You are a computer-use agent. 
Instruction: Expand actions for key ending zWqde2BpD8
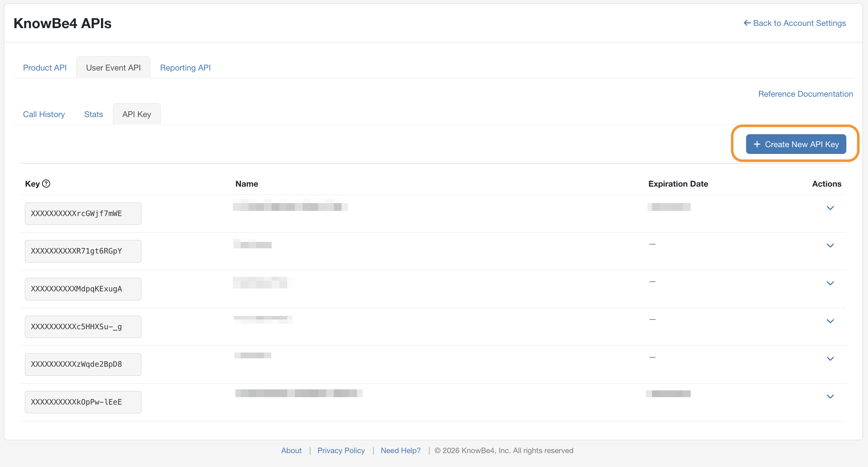click(x=830, y=359)
